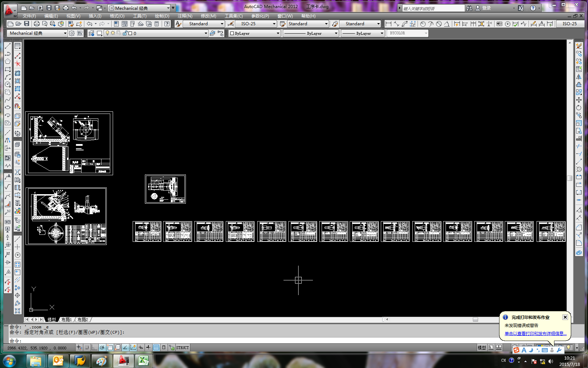Open the ISO-25 dimension style dropdown
The width and height of the screenshot is (588, 368).
click(274, 24)
